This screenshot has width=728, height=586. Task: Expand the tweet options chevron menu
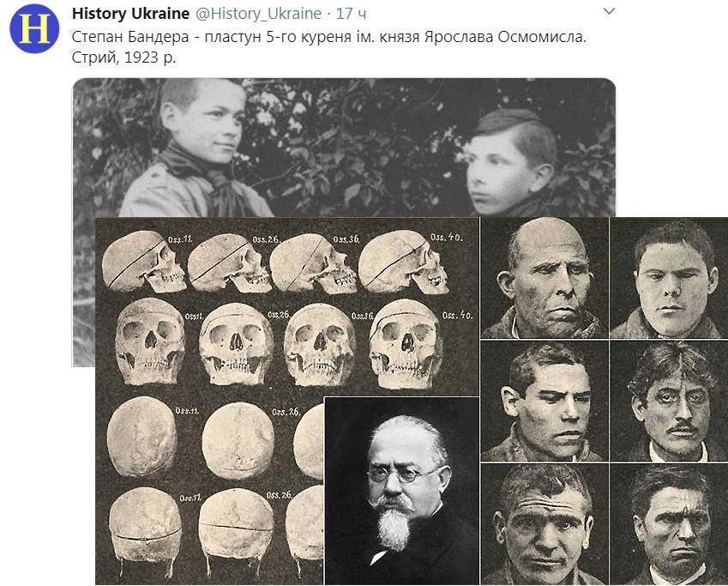(x=609, y=11)
